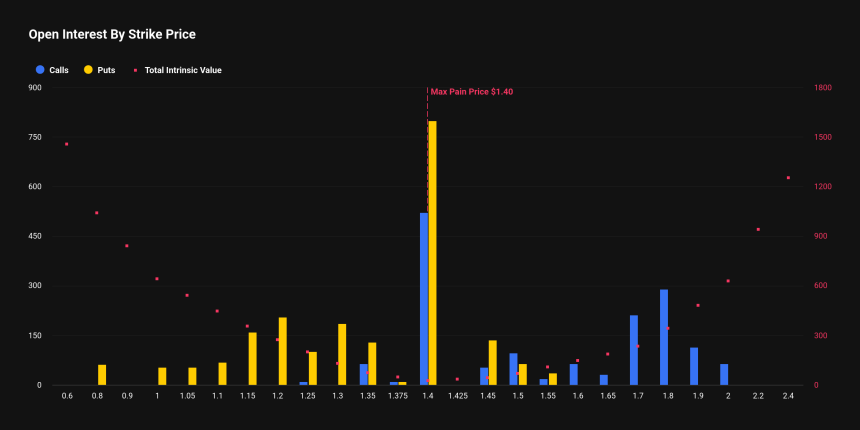Toggle Total Intrinsic Value legend marker

(137, 70)
